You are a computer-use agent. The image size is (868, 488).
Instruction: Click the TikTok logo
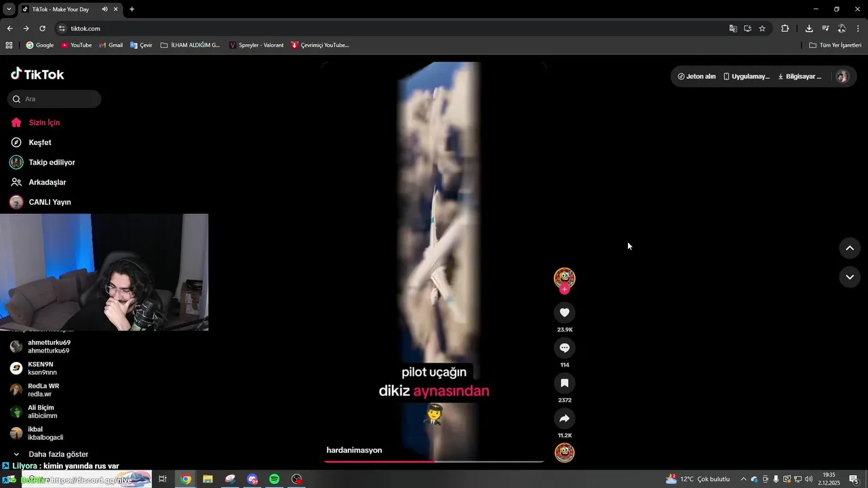point(38,74)
